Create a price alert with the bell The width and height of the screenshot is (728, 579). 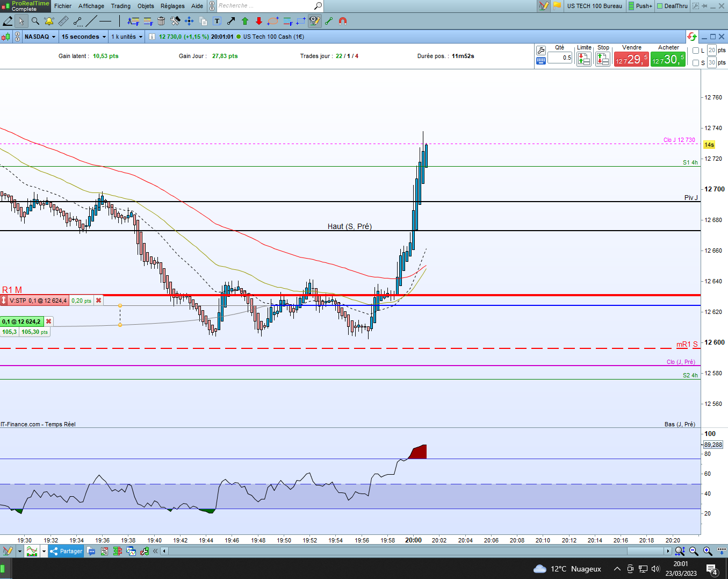point(49,21)
